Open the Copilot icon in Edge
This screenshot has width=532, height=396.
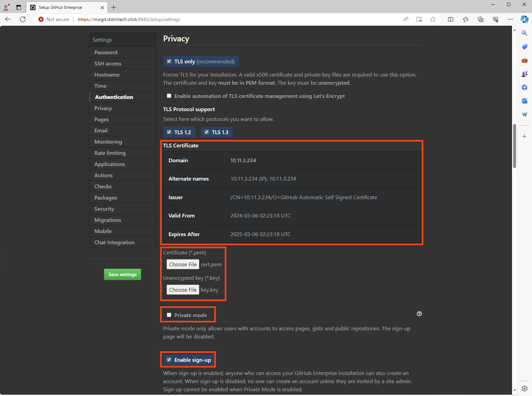524,19
